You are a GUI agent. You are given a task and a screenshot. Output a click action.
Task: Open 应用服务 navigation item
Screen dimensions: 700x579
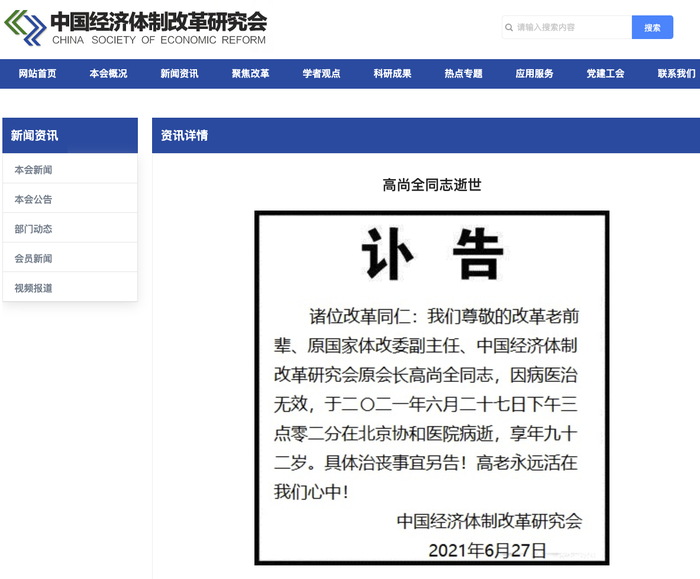click(x=534, y=74)
